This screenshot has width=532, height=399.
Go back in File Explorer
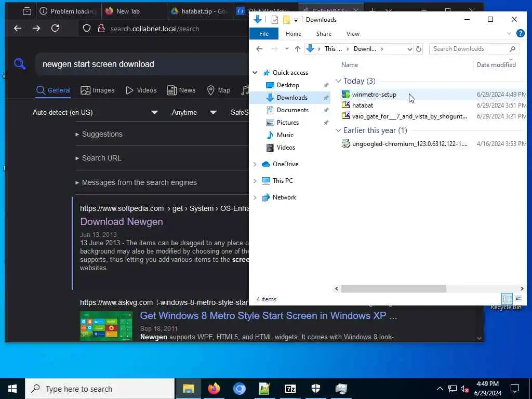click(x=259, y=49)
